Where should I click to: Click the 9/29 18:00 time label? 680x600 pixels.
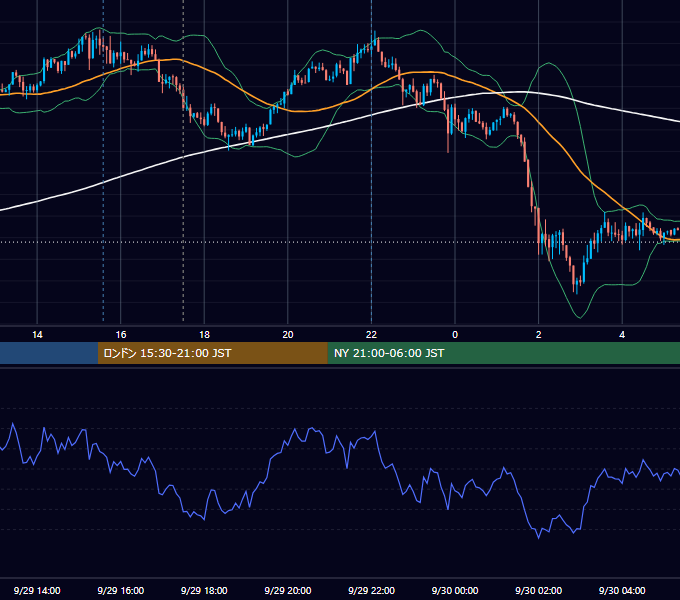coord(204,590)
